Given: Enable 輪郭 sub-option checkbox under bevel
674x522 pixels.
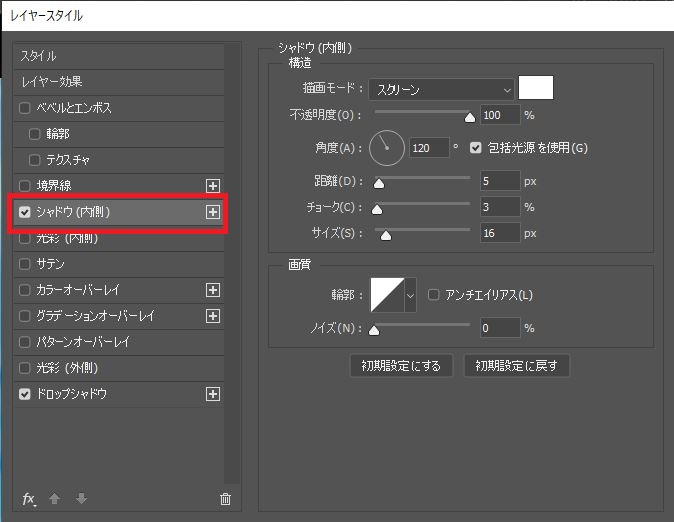Looking at the screenshot, I should [34, 134].
